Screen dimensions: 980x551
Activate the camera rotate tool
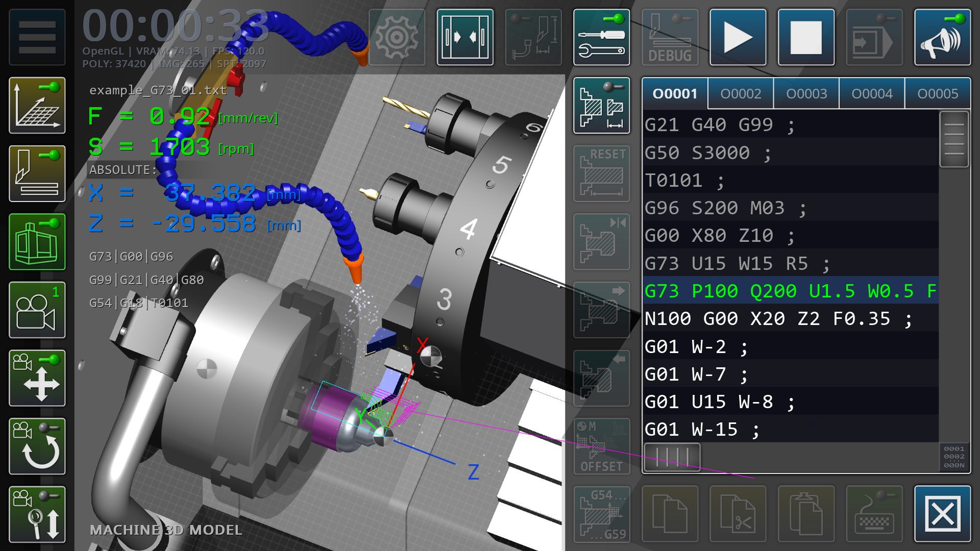[37, 446]
